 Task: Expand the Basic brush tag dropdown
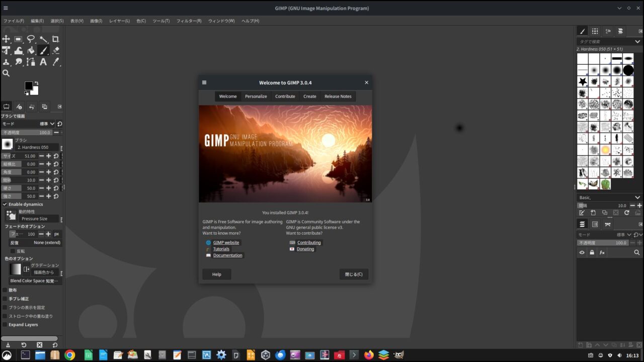pyautogui.click(x=637, y=198)
